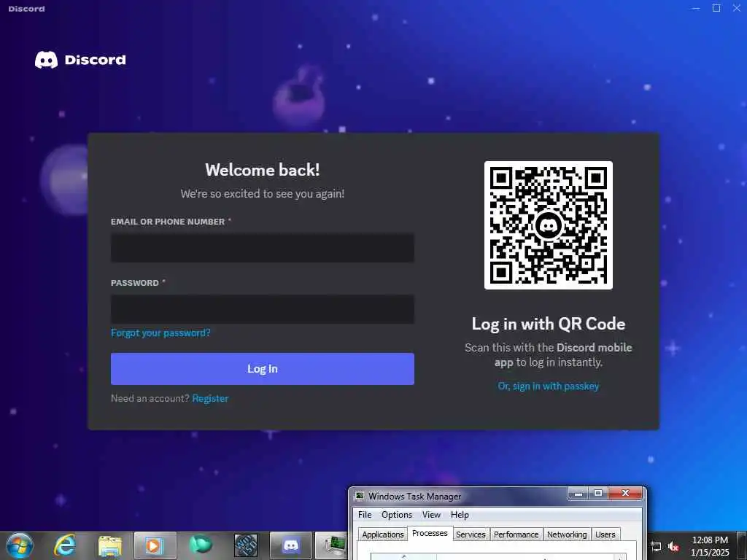Close the Windows Task Manager window

pos(625,494)
